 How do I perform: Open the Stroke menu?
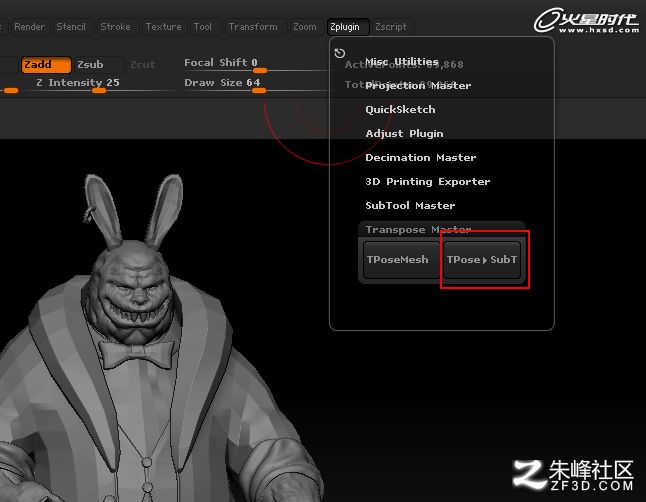tap(115, 27)
